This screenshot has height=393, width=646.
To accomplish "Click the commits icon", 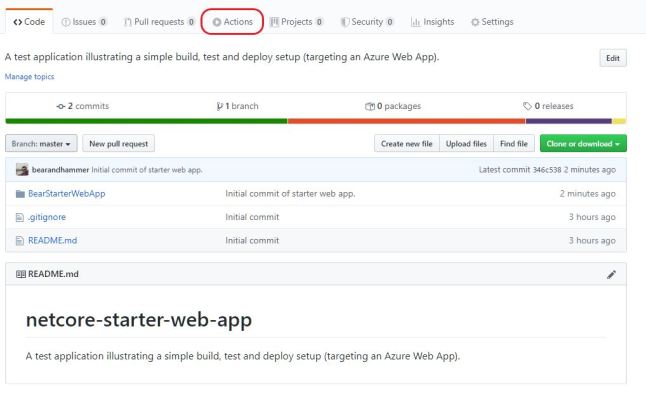I will click(x=61, y=106).
